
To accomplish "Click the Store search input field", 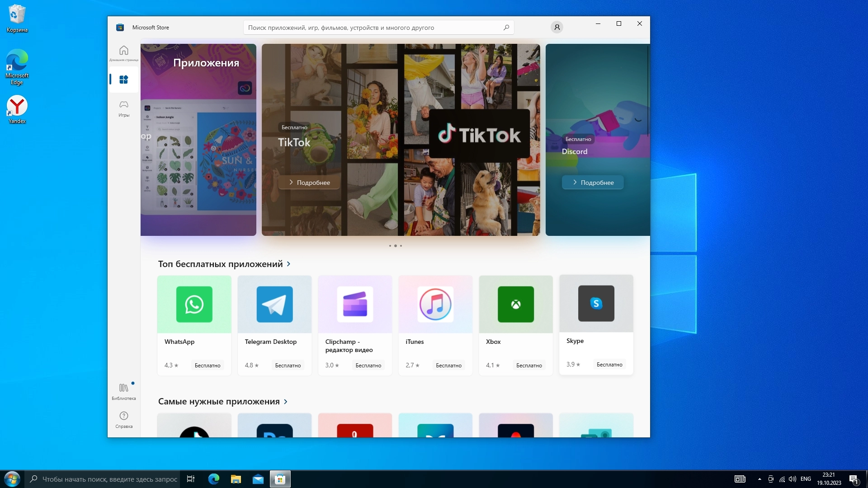I will (x=373, y=28).
